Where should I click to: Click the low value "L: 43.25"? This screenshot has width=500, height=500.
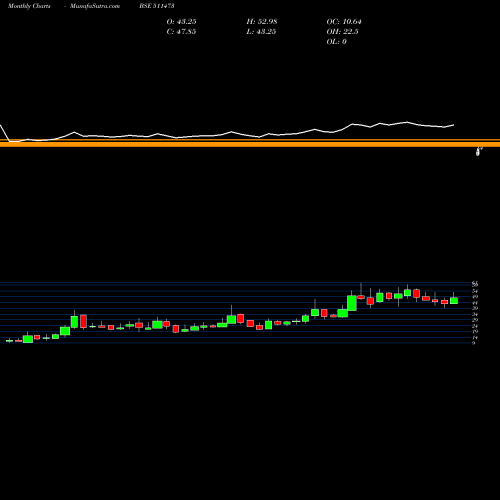(x=261, y=32)
